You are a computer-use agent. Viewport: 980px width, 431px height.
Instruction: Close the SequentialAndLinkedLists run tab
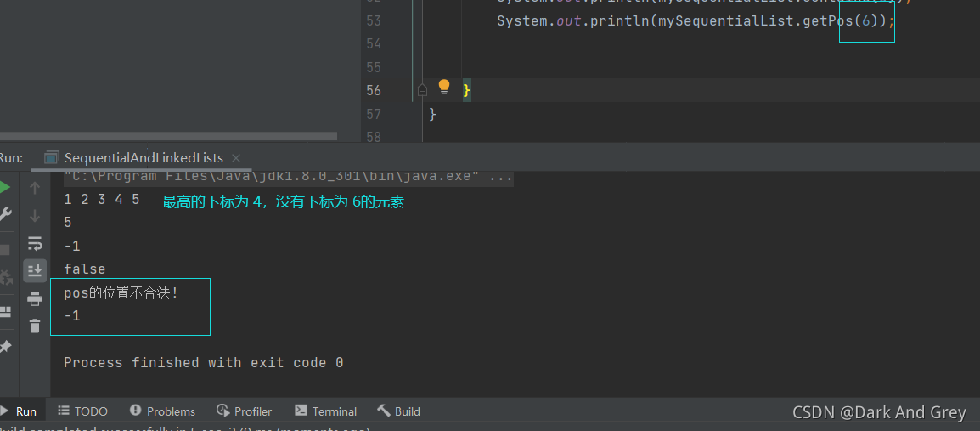pos(235,157)
